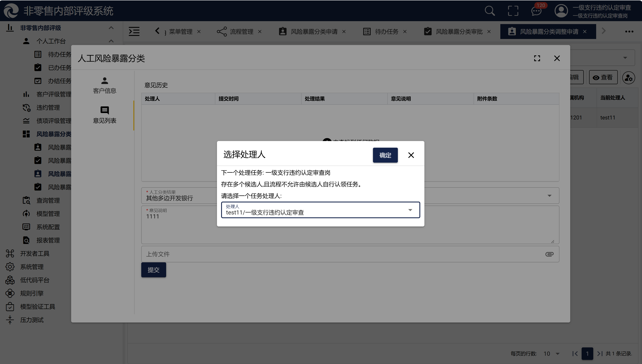642x364 pixels.
Task: Collapse sidebar with menu toggle icon
Action: tap(134, 32)
